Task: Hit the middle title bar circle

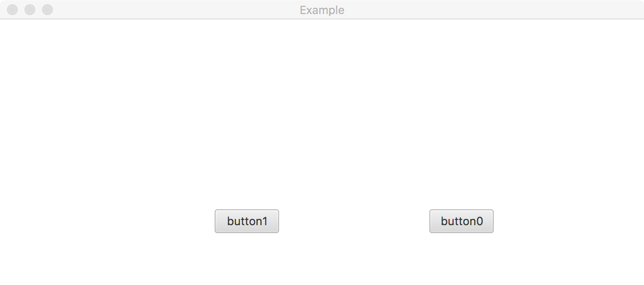Action: (x=30, y=10)
